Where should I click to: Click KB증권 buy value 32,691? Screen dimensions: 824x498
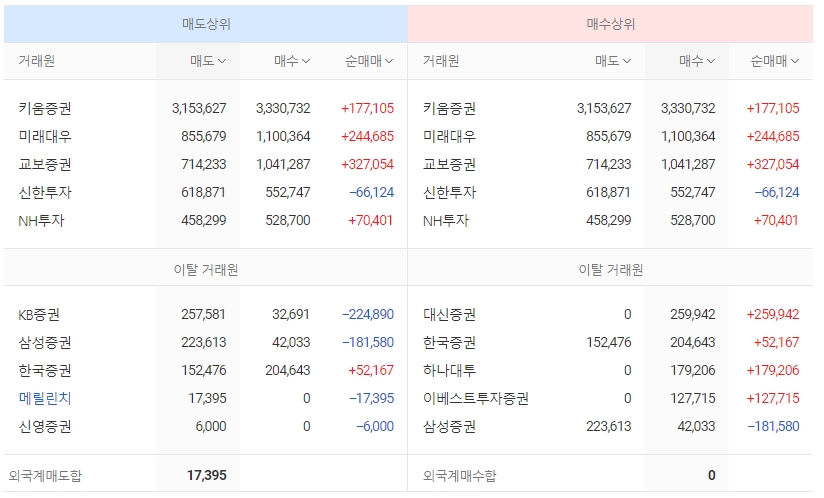[291, 314]
